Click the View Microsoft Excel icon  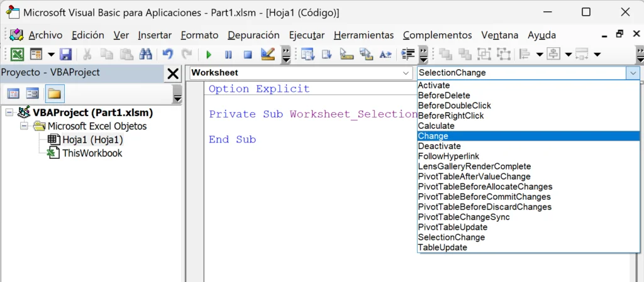17,54
